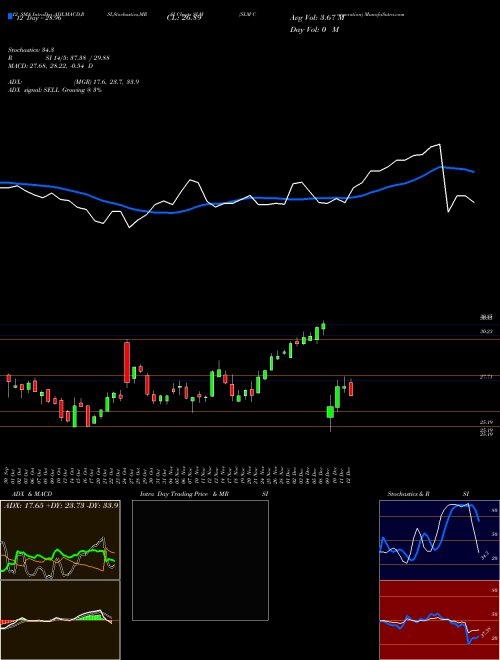Viewport: 500px width, 660px height.
Task: Click the 'Stochastics & R SI' panel title
Action: tap(428, 494)
